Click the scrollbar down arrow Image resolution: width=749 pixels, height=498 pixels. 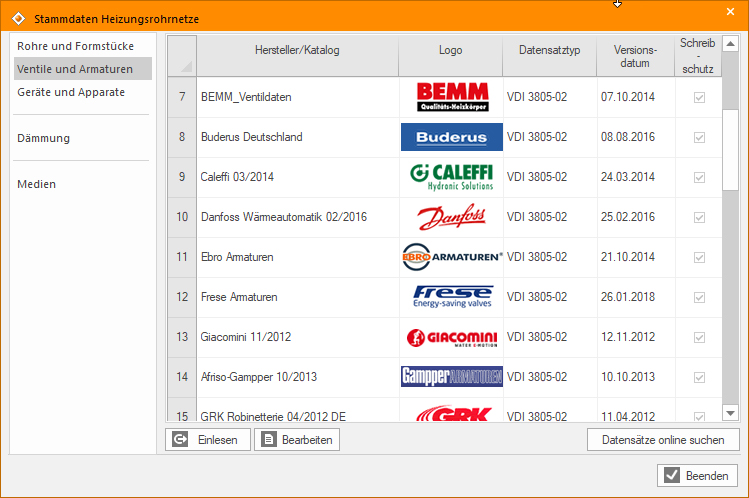pos(730,413)
